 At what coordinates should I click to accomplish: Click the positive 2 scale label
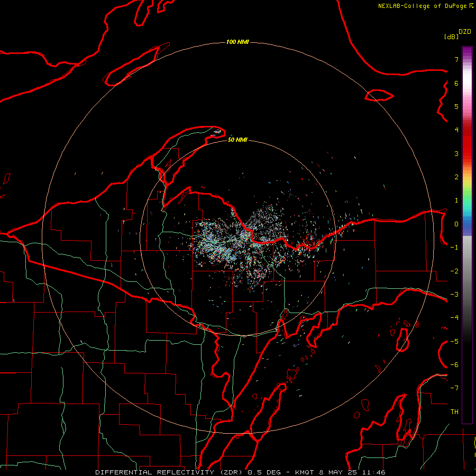[456, 177]
